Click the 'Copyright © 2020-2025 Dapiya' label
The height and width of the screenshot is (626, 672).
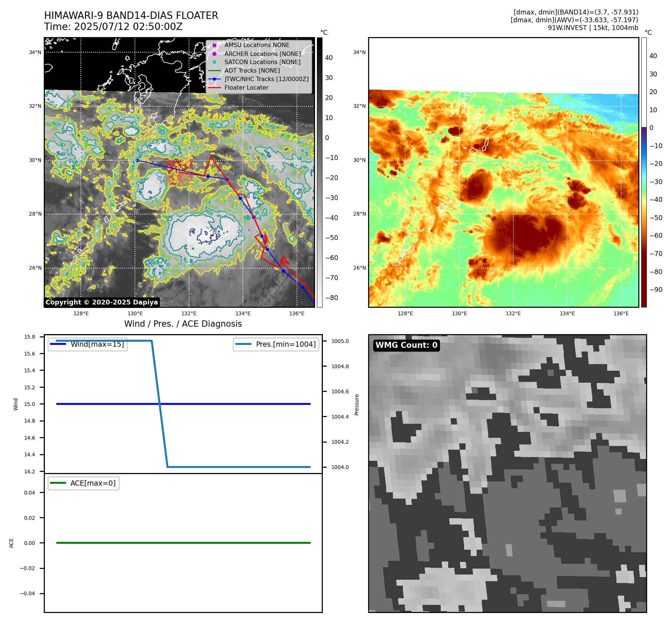[102, 302]
